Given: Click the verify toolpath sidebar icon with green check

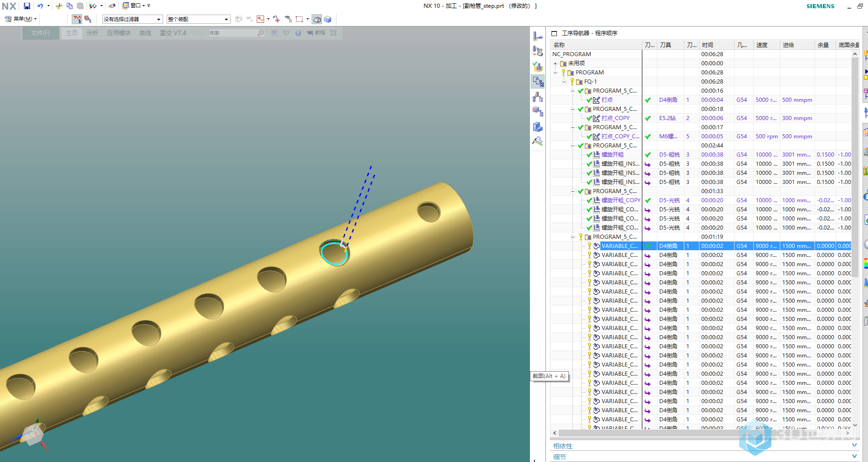Looking at the screenshot, I should pos(538,67).
